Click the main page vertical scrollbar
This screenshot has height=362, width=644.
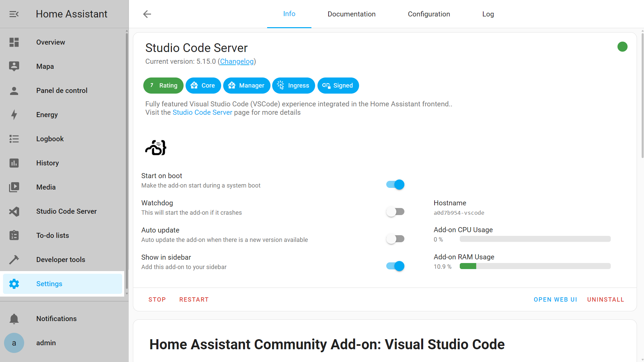[642, 95]
